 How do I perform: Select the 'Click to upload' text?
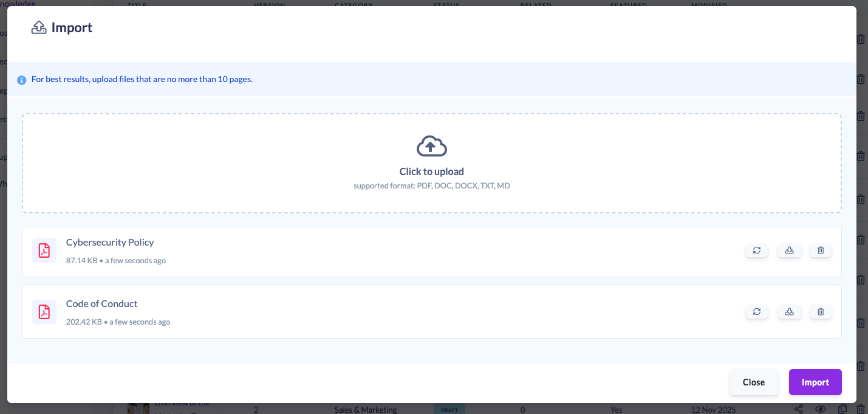tap(431, 171)
